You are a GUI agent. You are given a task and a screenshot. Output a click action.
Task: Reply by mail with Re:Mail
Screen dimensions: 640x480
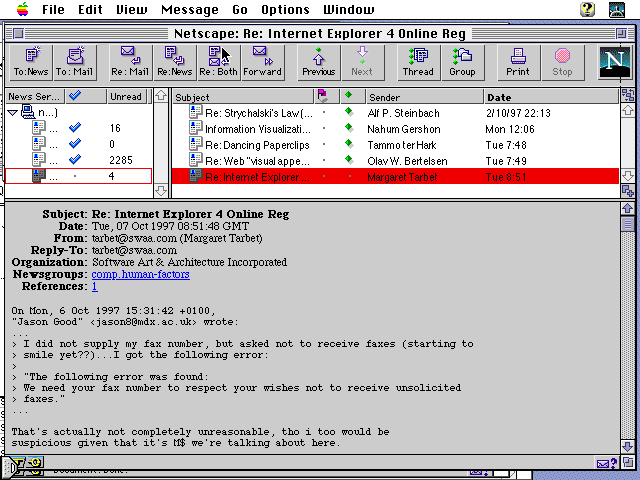[x=130, y=62]
